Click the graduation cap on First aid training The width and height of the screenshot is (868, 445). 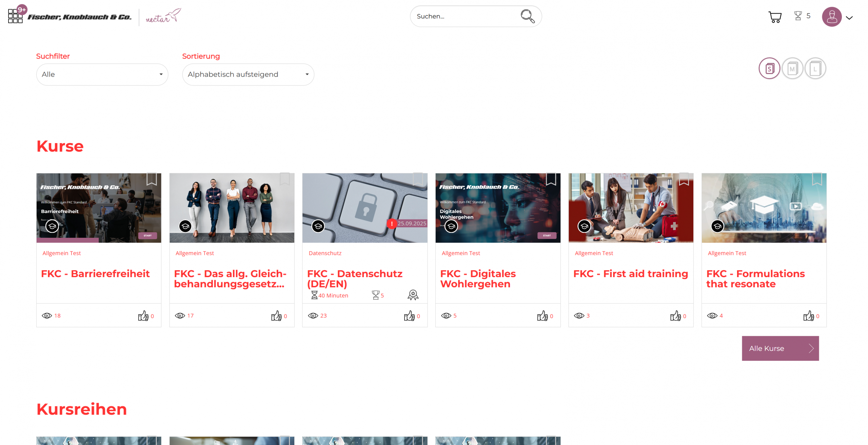pyautogui.click(x=584, y=226)
